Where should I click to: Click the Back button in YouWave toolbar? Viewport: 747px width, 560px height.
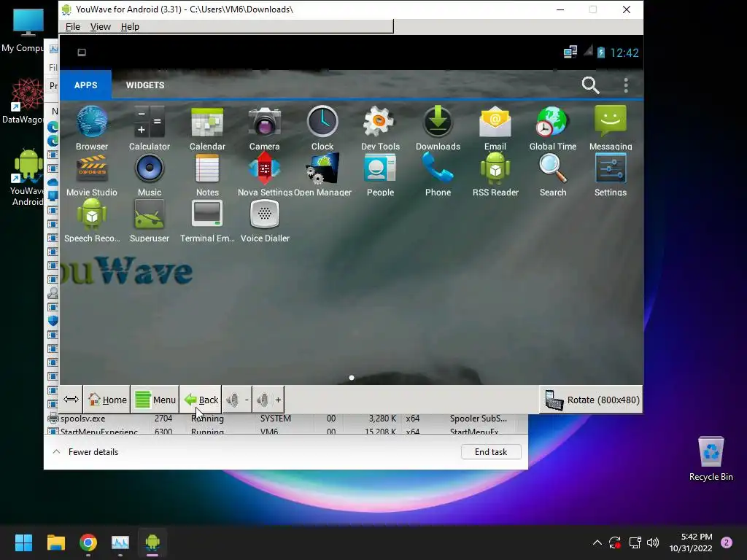(x=201, y=400)
